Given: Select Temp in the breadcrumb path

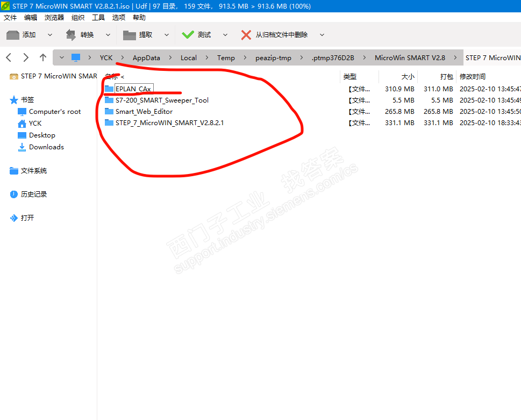Looking at the screenshot, I should (x=226, y=58).
